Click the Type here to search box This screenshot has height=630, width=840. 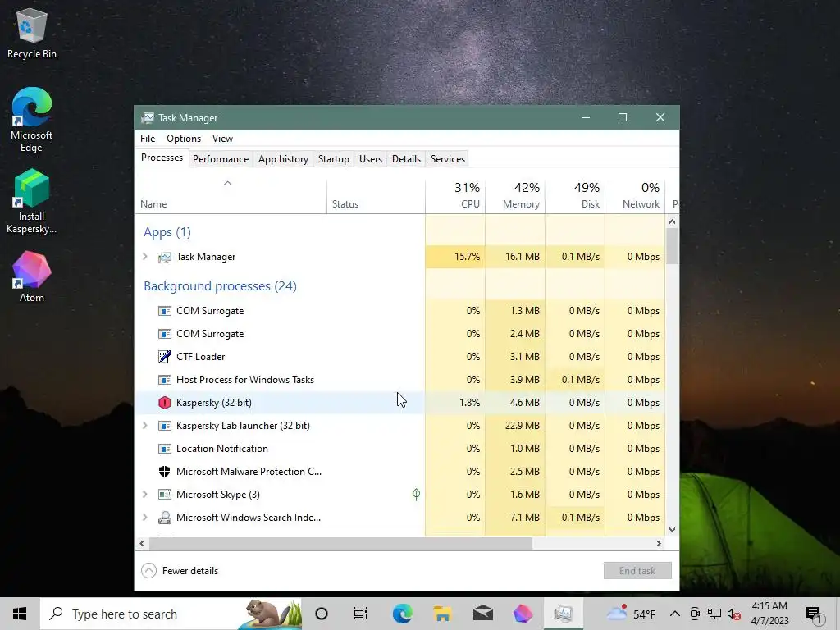171,614
